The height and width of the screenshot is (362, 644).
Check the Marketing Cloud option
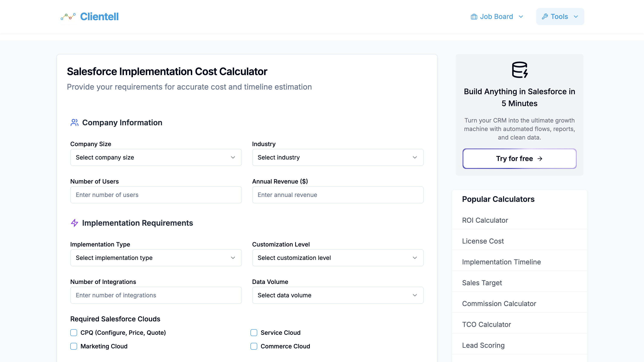click(73, 346)
